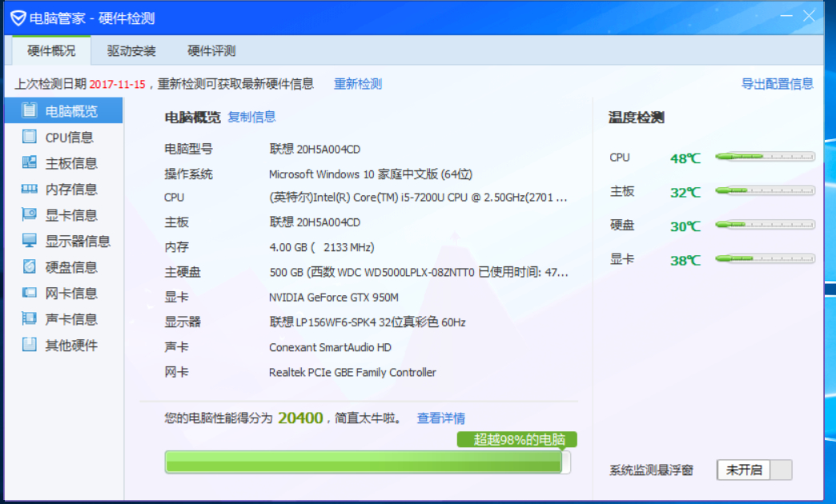Click the performance score 20400
The width and height of the screenshot is (836, 504).
[301, 418]
